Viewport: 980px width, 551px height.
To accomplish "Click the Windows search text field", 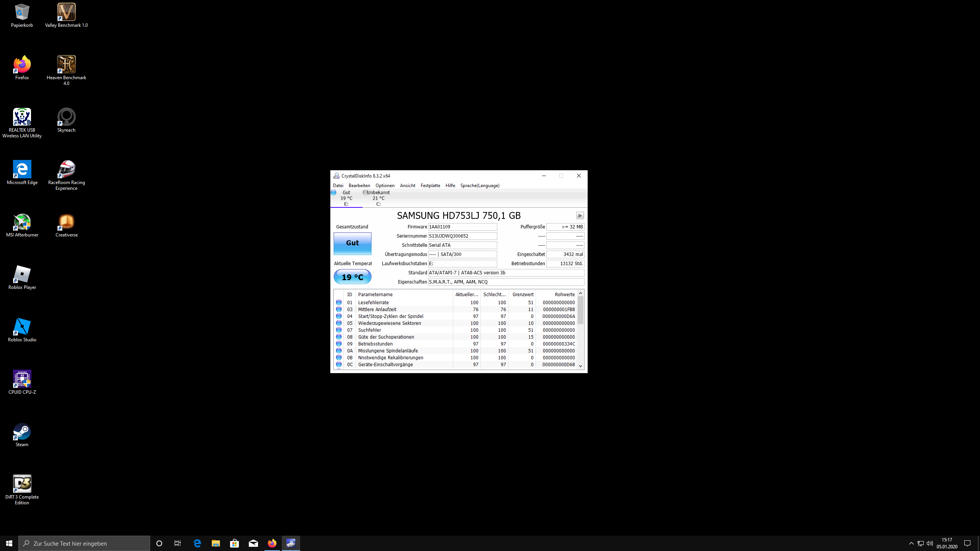I will pyautogui.click(x=84, y=543).
